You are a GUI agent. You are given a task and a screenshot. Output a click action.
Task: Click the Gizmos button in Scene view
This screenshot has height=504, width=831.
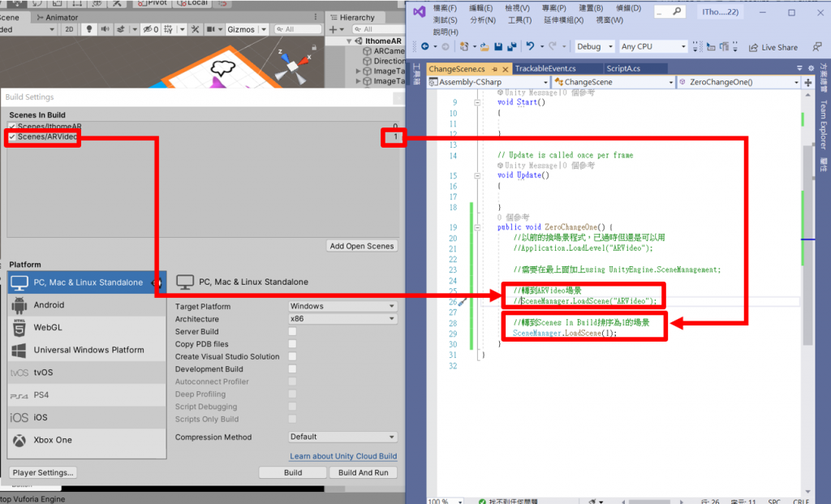tap(241, 29)
